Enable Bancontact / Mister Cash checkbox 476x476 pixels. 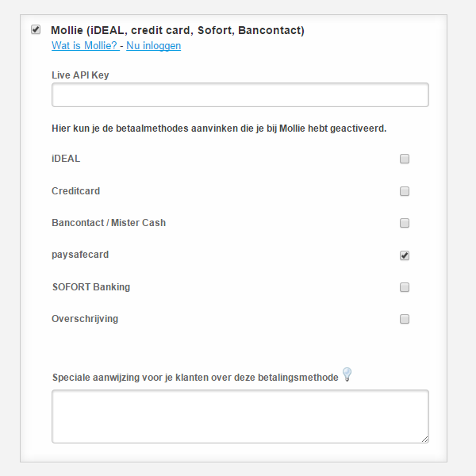tap(405, 223)
